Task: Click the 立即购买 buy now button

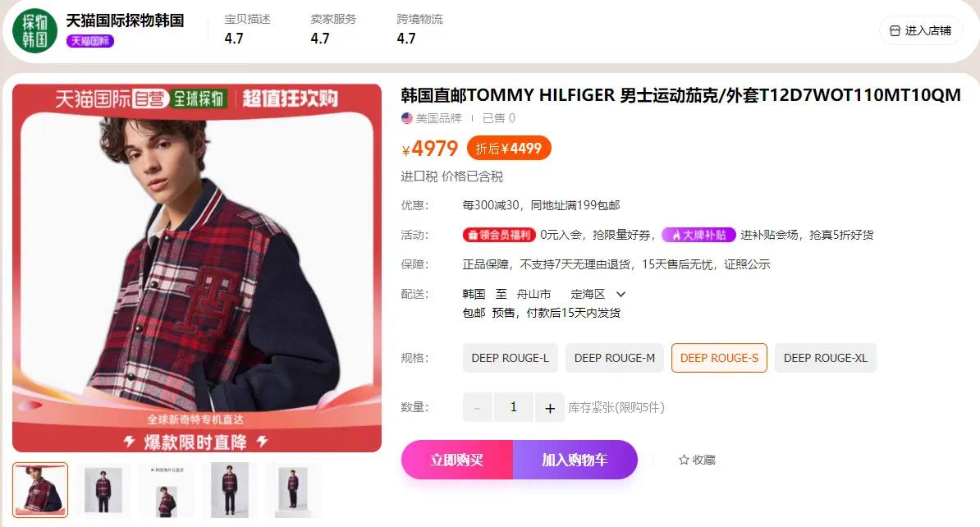Action: coord(457,461)
